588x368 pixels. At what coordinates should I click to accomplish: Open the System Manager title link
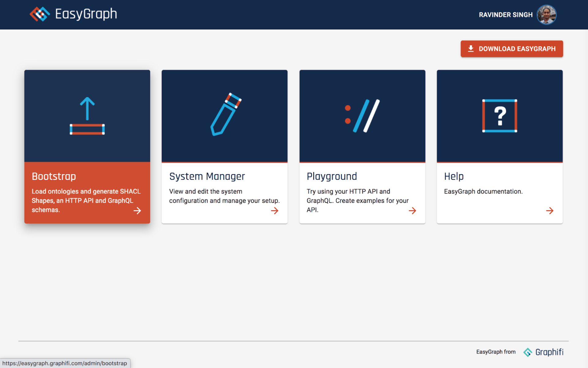coord(207,176)
